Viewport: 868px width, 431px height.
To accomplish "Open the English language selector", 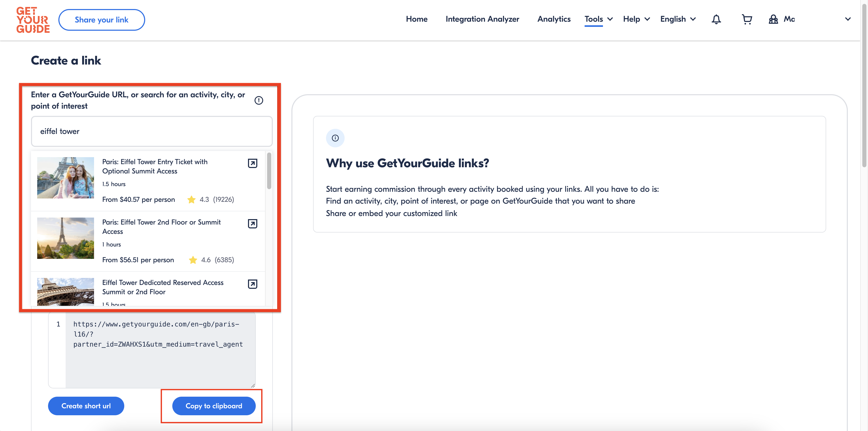I will pyautogui.click(x=678, y=19).
